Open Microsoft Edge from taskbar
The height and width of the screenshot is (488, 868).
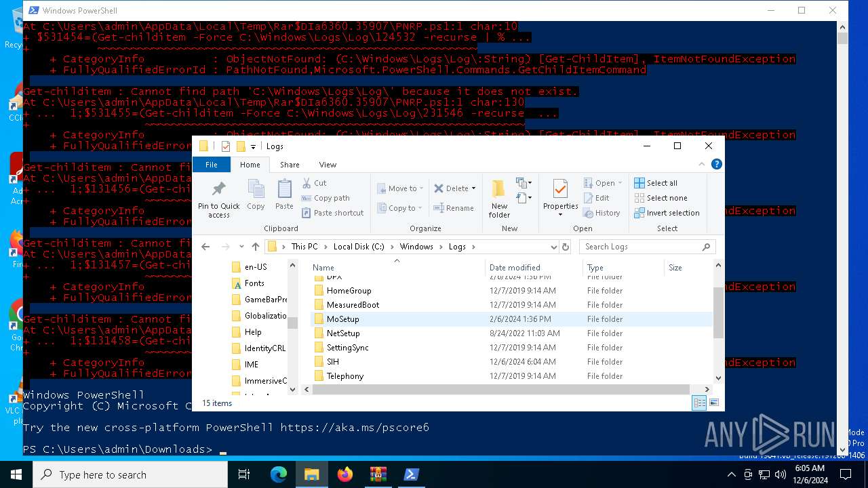pos(279,474)
